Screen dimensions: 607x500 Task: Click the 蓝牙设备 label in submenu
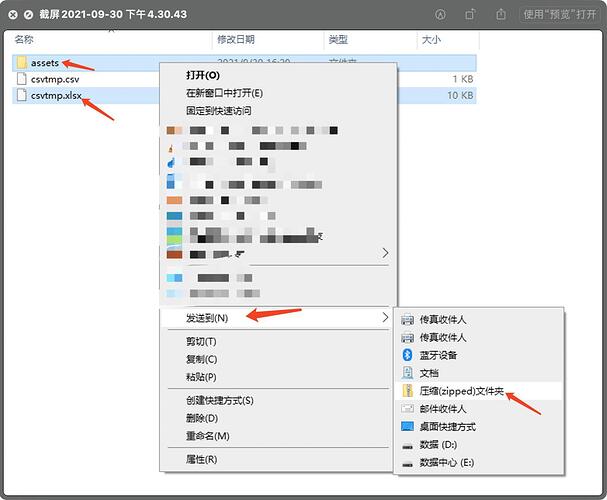438,355
